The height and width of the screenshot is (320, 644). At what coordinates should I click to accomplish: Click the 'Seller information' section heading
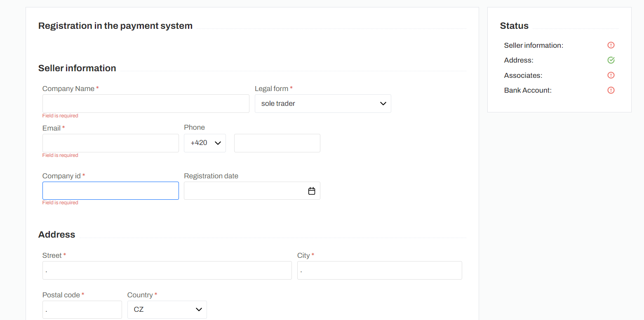pyautogui.click(x=77, y=68)
